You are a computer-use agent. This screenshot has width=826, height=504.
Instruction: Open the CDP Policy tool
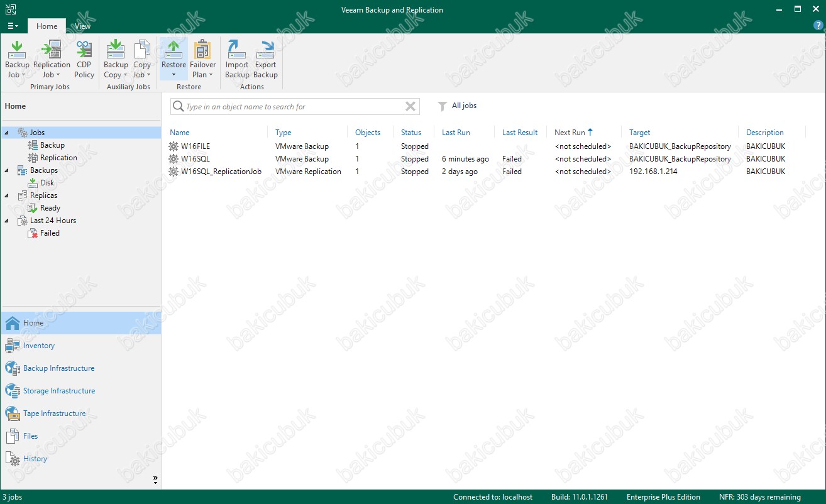tap(84, 50)
